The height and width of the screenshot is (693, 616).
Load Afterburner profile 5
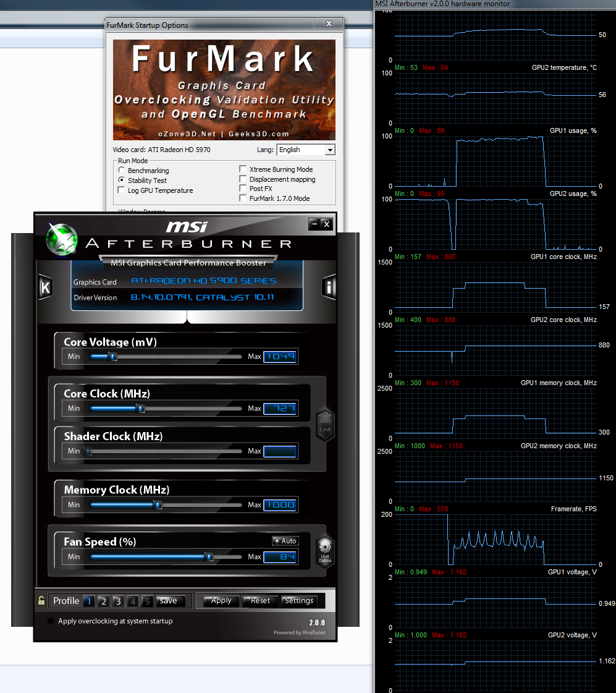coord(147,601)
